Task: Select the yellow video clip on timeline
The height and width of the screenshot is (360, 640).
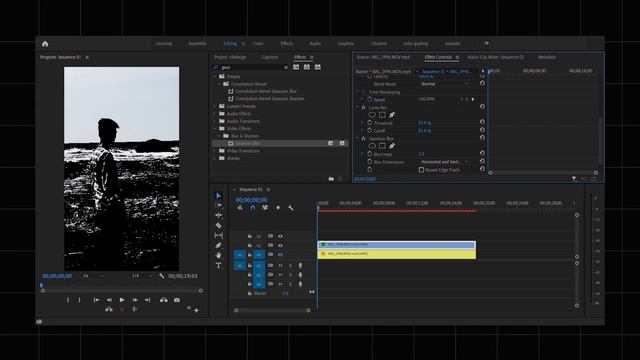Action: (397, 254)
